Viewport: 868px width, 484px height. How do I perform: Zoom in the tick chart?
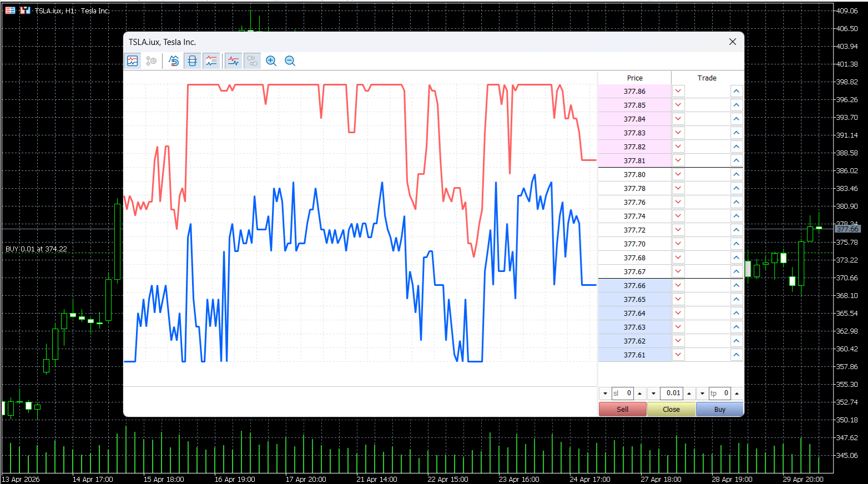[271, 61]
